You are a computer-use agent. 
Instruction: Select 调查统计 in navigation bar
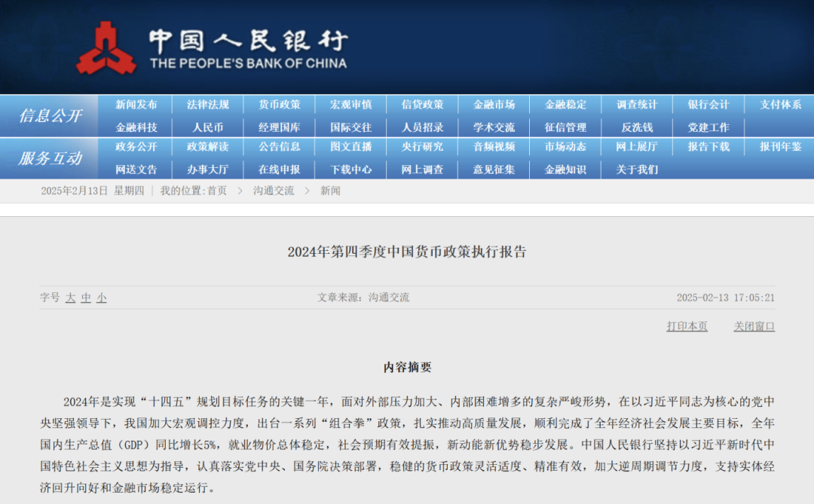click(x=637, y=105)
